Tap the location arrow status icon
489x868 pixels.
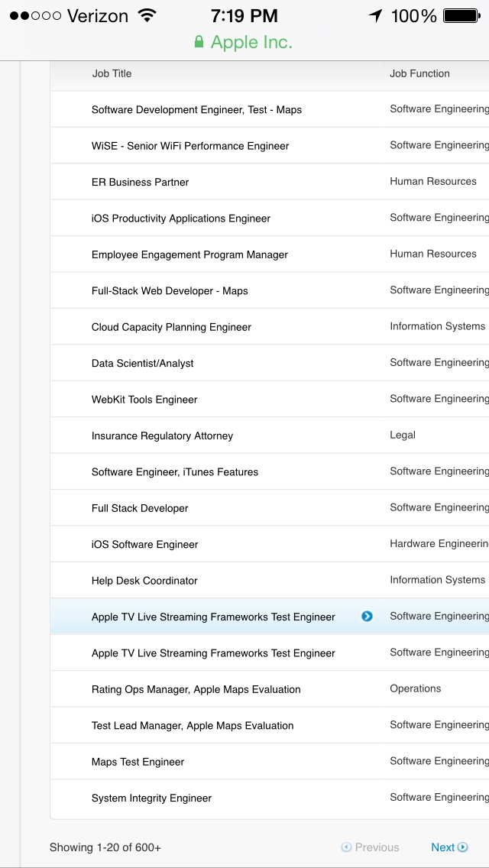click(x=375, y=15)
